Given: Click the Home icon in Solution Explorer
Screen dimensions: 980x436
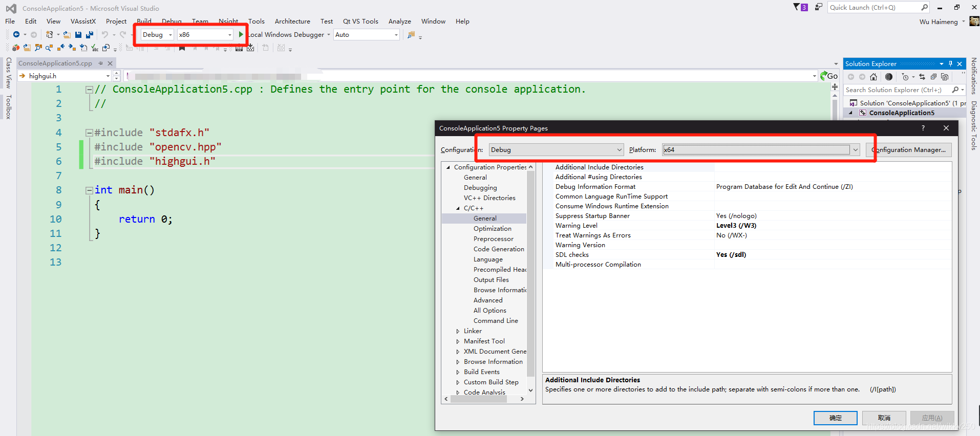Looking at the screenshot, I should click(x=874, y=77).
